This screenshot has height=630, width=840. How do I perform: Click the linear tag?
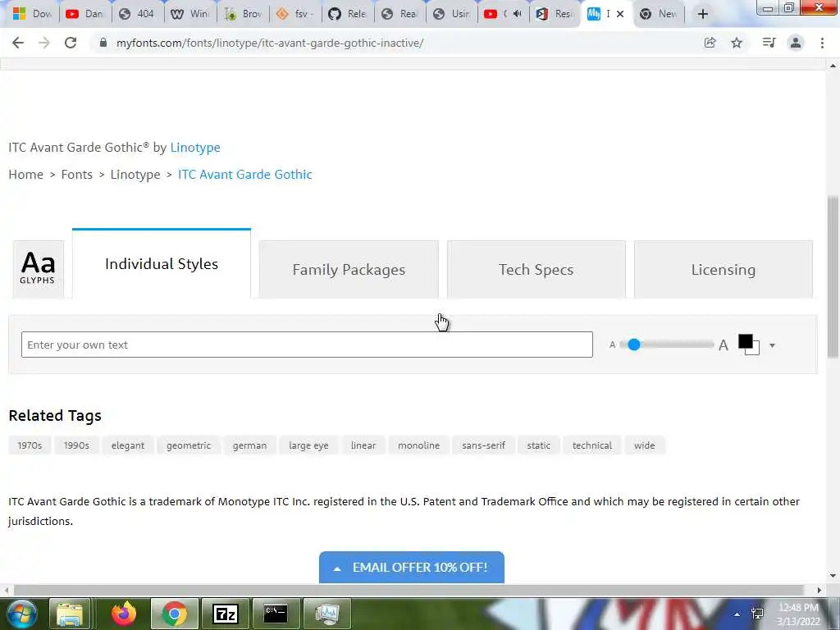pos(363,445)
